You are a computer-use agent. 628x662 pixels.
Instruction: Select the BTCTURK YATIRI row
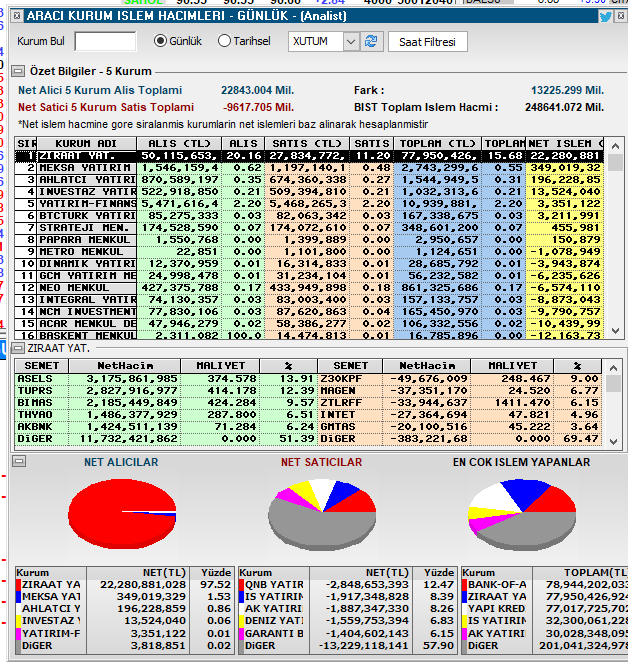(x=309, y=216)
